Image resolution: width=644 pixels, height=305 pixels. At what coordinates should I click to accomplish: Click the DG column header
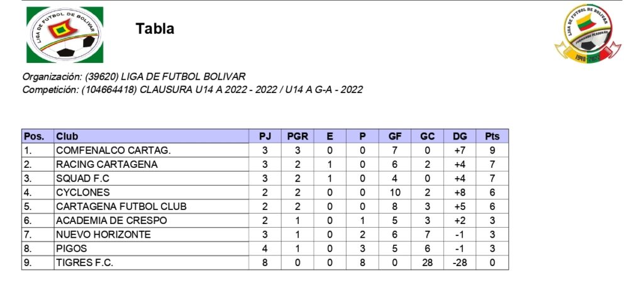point(460,136)
